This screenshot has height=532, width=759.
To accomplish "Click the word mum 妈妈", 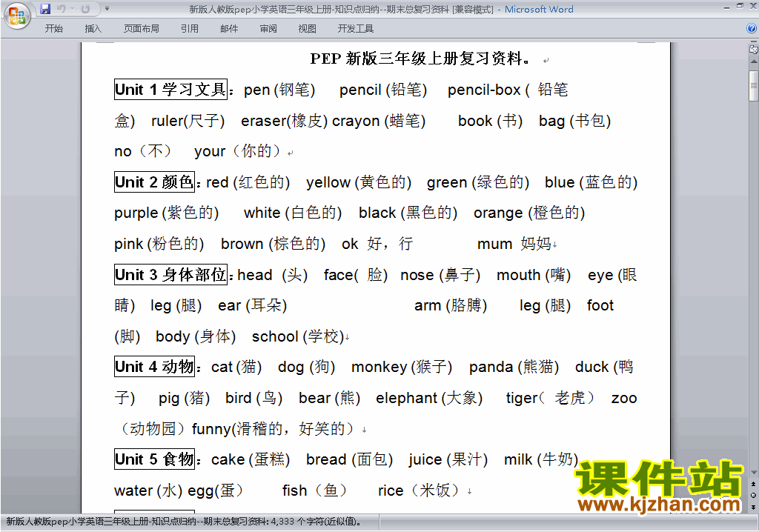I will pos(514,244).
